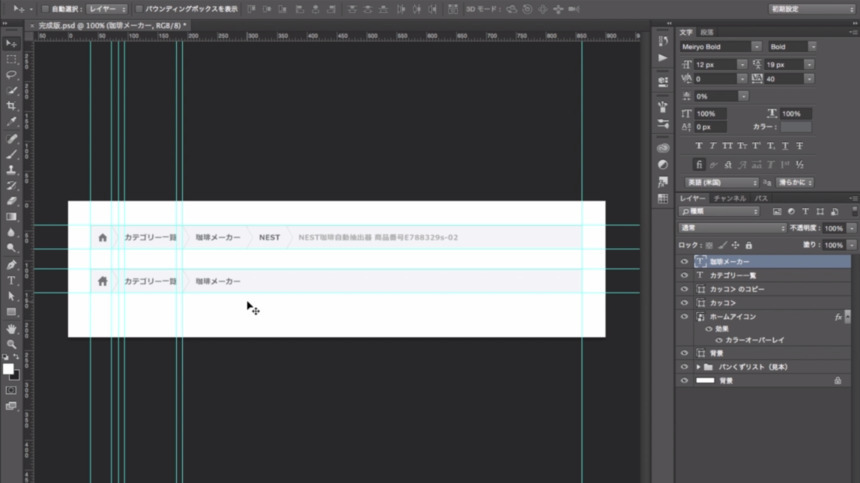Select the Path Selection tool

click(11, 297)
